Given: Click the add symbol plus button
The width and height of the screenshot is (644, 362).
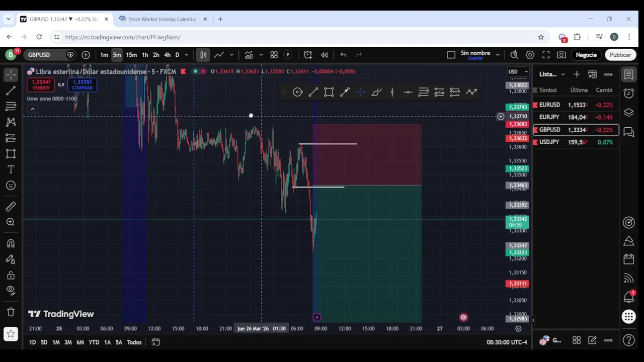Looking at the screenshot, I should pyautogui.click(x=86, y=55).
